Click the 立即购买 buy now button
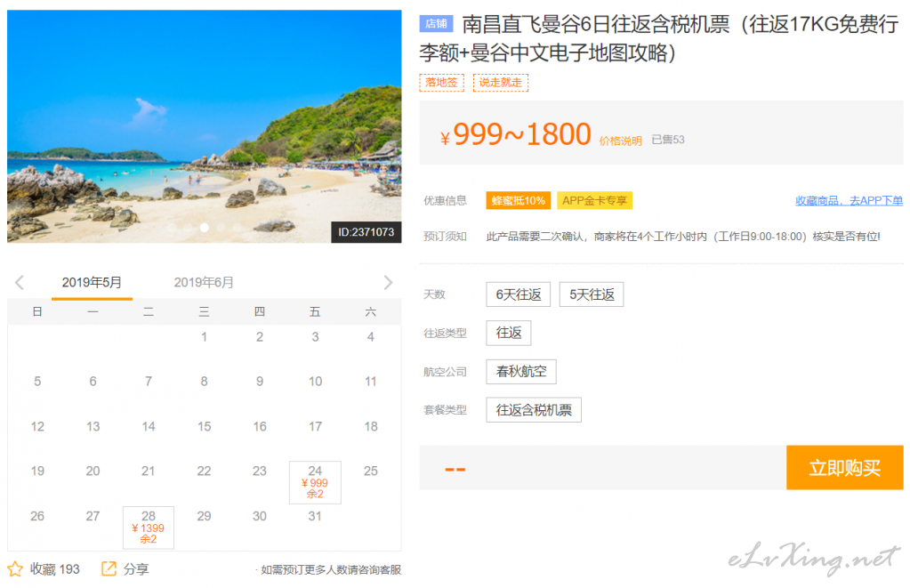This screenshot has height=588, width=910. (x=845, y=468)
